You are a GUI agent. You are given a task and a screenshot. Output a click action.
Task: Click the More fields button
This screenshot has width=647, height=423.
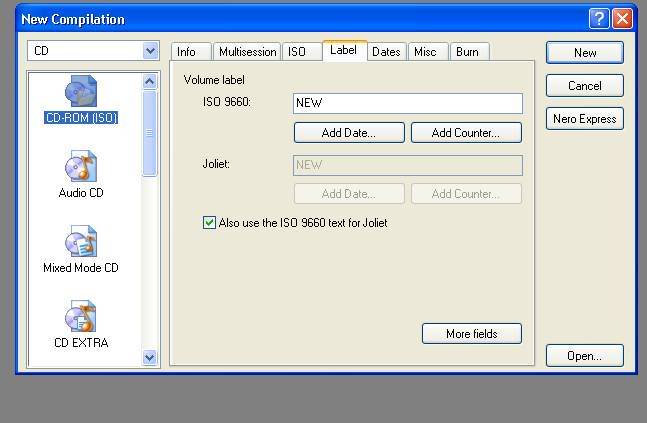pyautogui.click(x=472, y=333)
